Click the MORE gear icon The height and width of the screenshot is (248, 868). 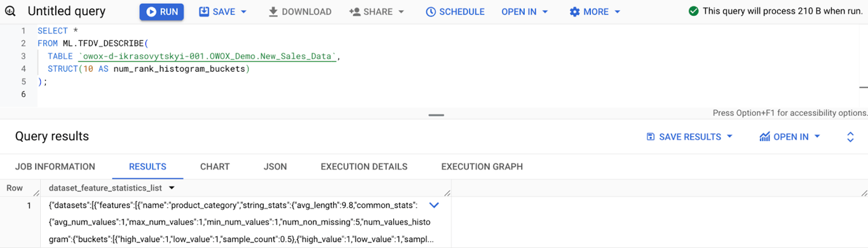click(574, 11)
